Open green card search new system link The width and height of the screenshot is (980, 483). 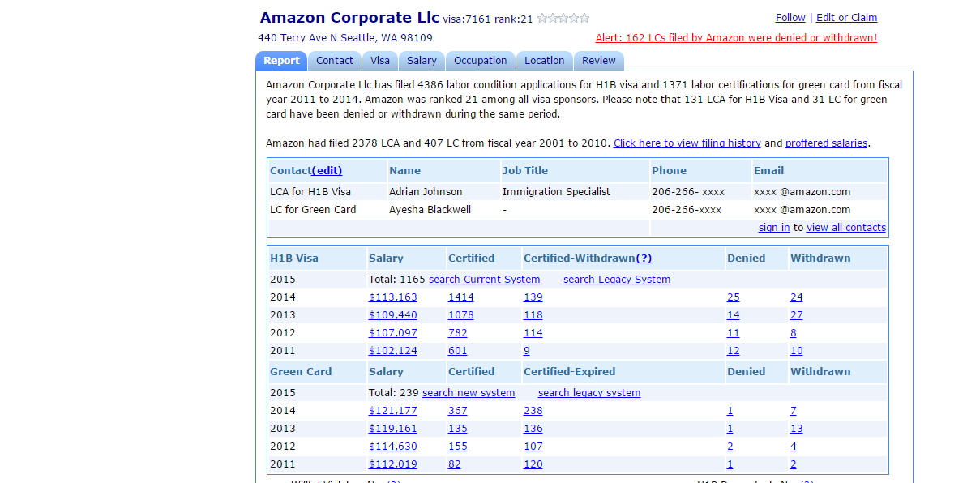click(x=469, y=393)
